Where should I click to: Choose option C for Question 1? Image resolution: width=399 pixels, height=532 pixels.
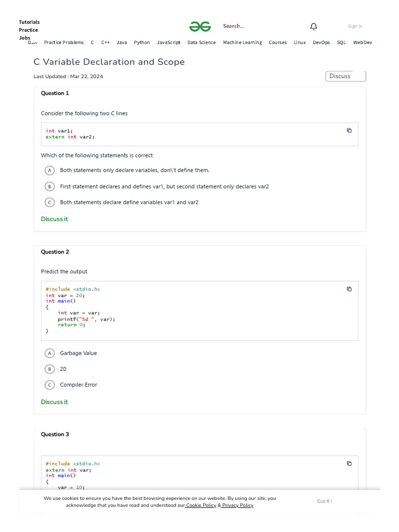coord(50,202)
